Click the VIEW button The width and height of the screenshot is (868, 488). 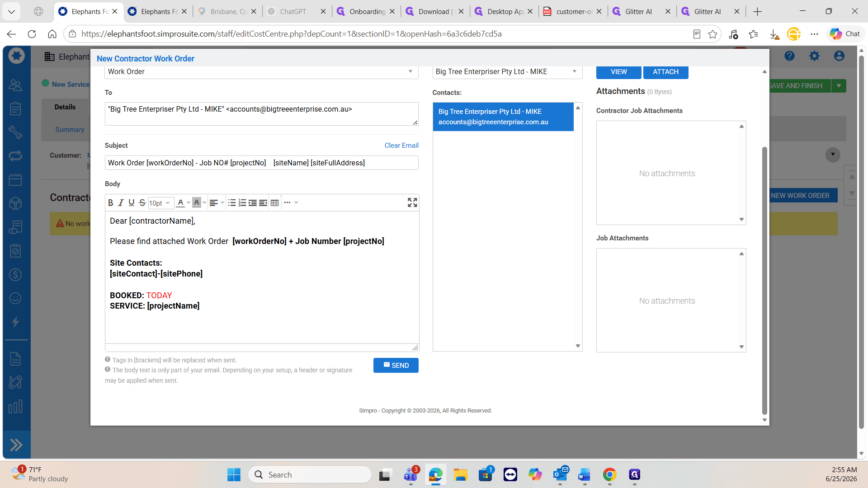[x=618, y=72]
